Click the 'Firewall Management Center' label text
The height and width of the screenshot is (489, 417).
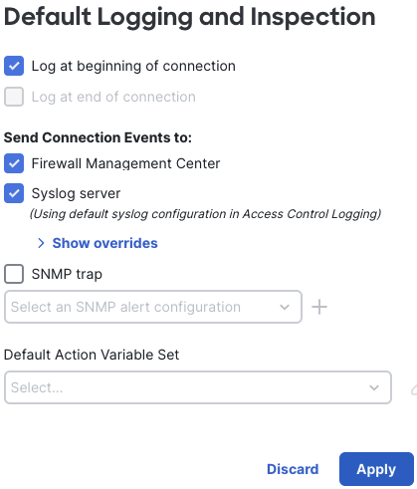tap(126, 163)
